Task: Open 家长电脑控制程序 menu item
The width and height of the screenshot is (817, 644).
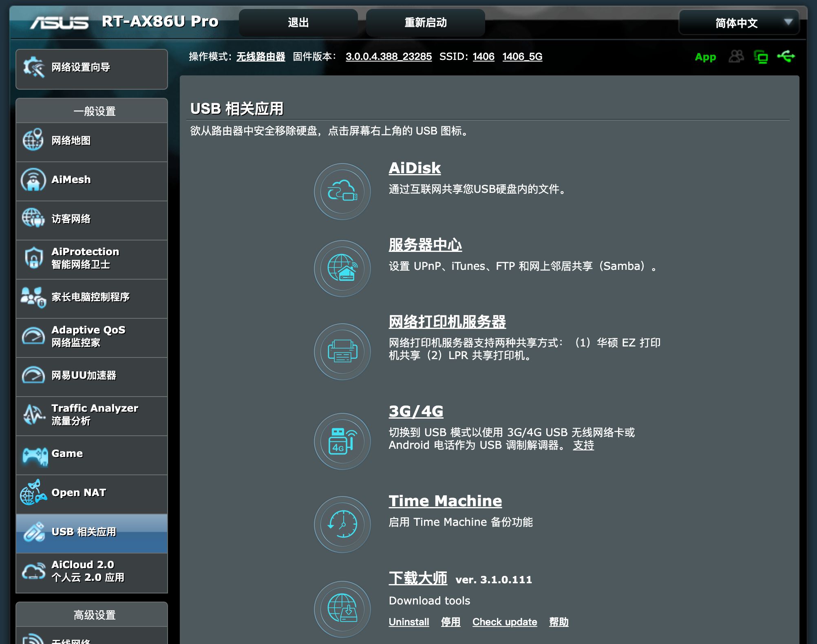Action: point(92,298)
